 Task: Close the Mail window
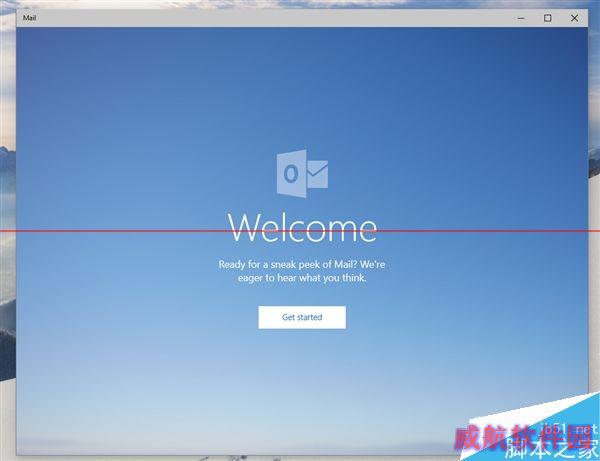(x=574, y=18)
